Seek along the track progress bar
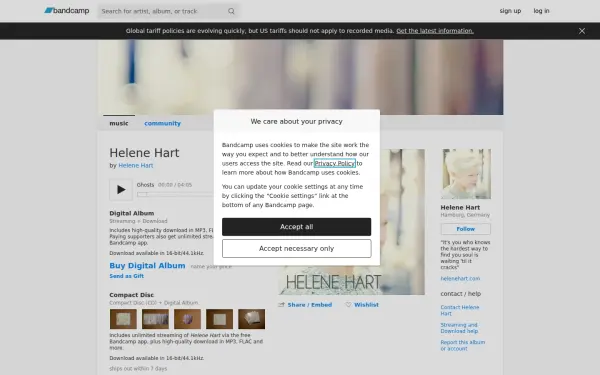The height and width of the screenshot is (375, 600). coord(175,194)
